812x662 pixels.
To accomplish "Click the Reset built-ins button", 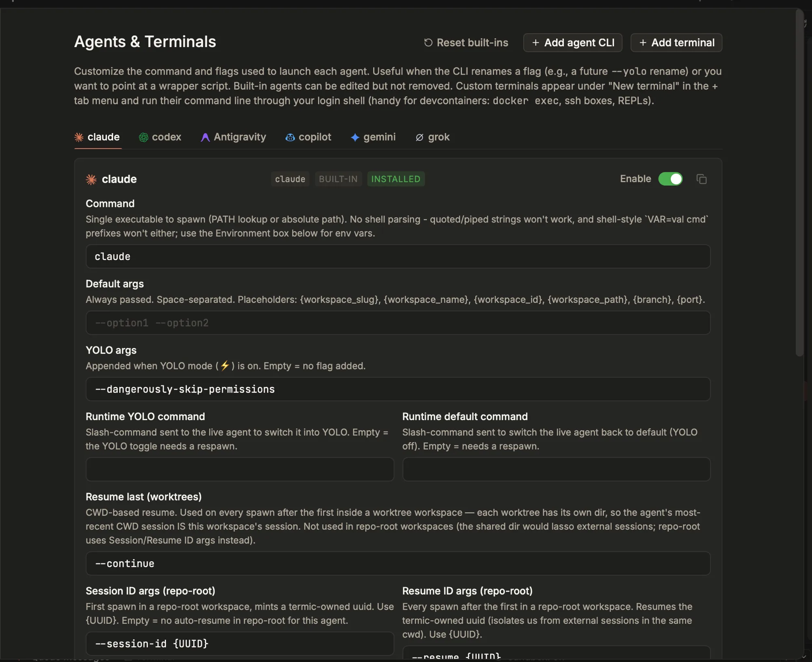I will click(466, 43).
